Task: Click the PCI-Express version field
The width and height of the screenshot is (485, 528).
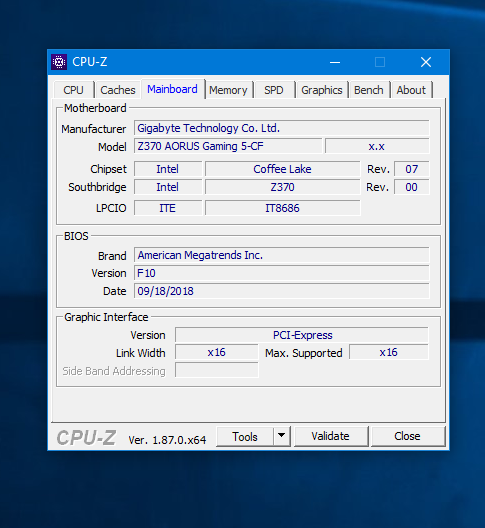Action: click(x=302, y=335)
